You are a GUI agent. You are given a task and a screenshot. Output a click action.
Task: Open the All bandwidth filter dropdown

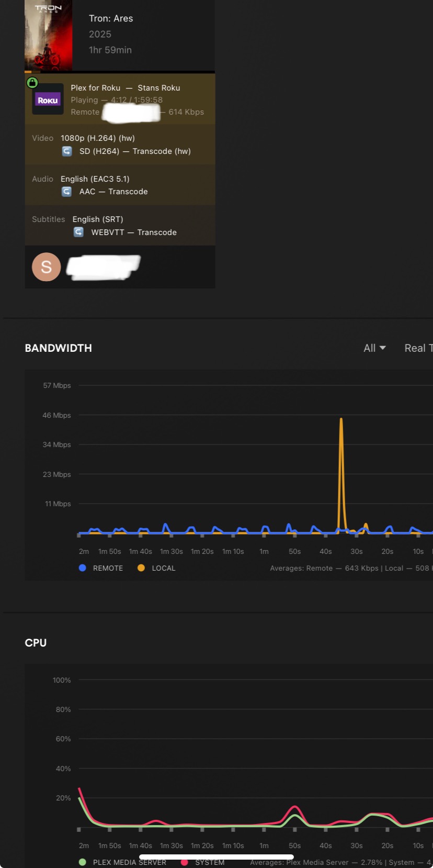374,348
